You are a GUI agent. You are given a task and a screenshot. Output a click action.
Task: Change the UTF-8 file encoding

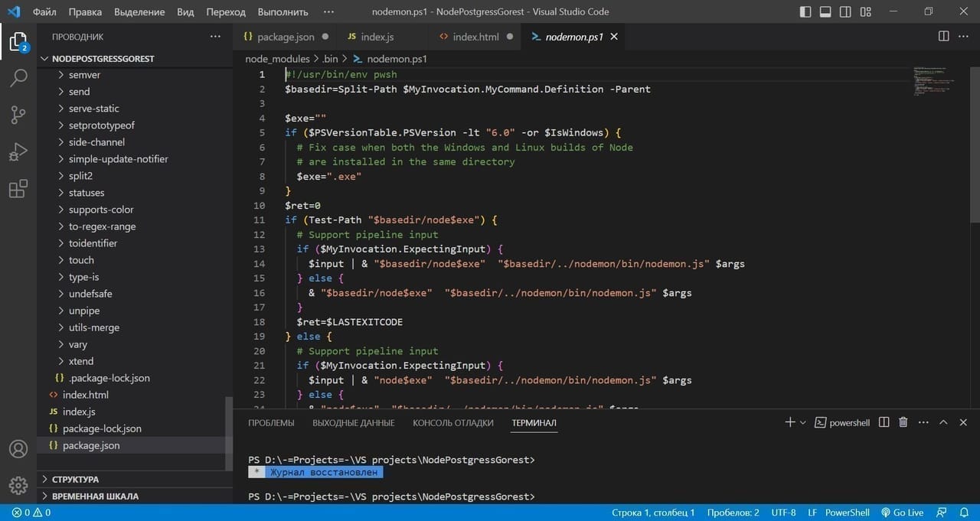tap(783, 513)
